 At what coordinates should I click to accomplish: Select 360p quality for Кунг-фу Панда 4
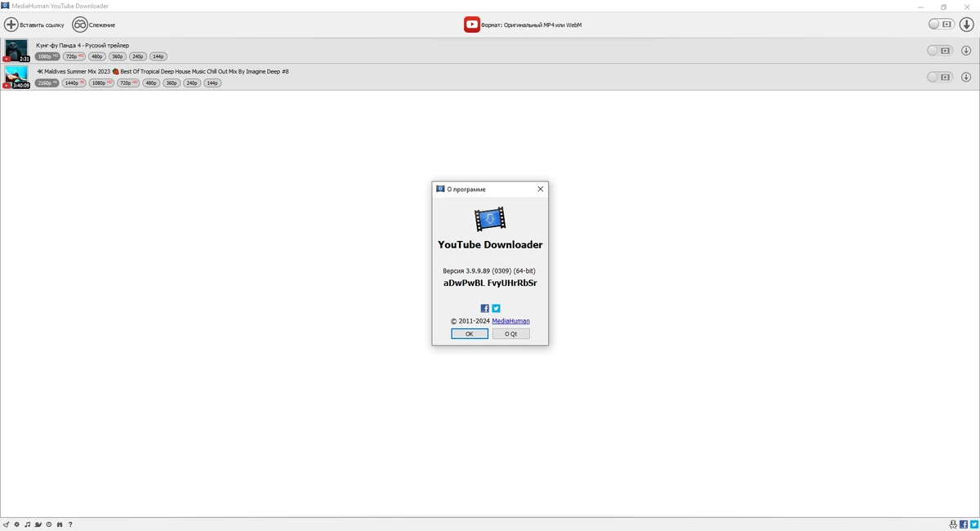(x=117, y=56)
